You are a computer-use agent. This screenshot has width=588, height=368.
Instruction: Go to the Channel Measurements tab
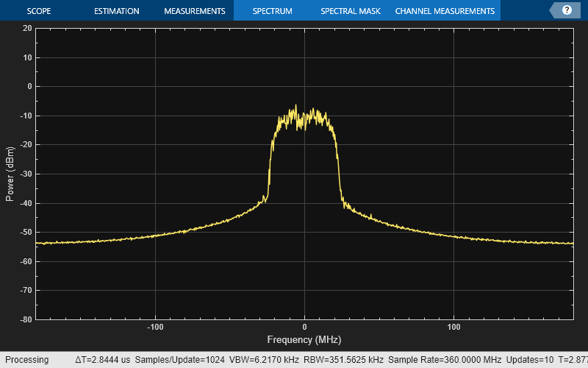coord(445,11)
